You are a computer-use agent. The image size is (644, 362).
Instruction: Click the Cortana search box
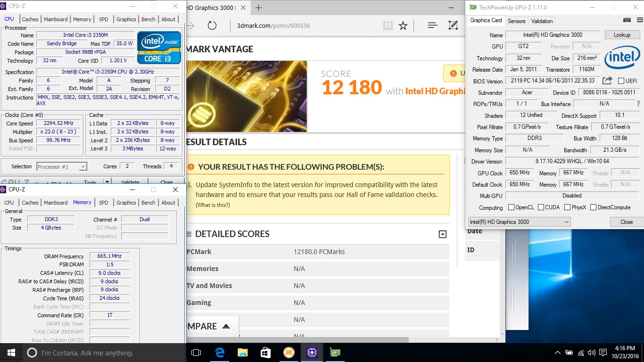tap(104, 353)
